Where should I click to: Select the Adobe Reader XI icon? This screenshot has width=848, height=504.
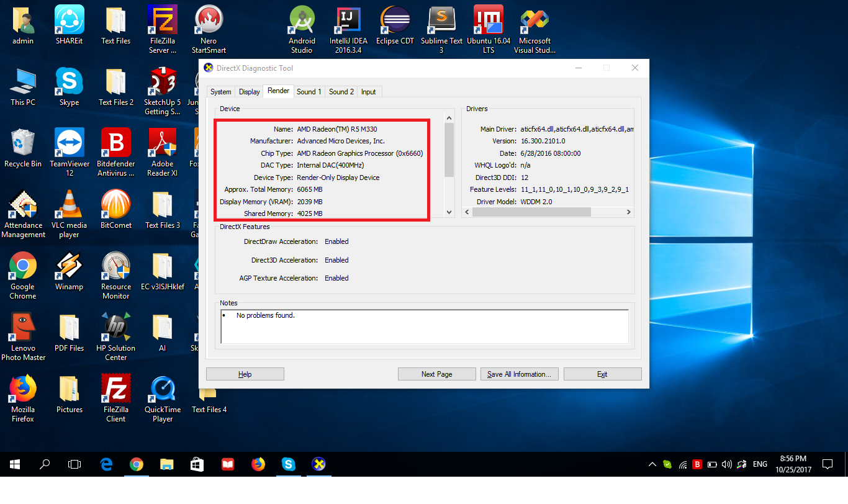click(x=163, y=152)
